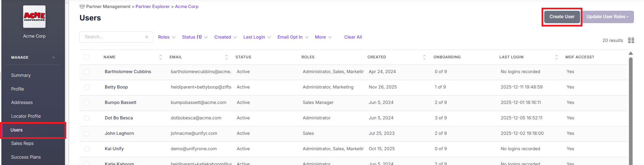
Task: Sort by Name column arrows
Action: [x=160, y=57]
